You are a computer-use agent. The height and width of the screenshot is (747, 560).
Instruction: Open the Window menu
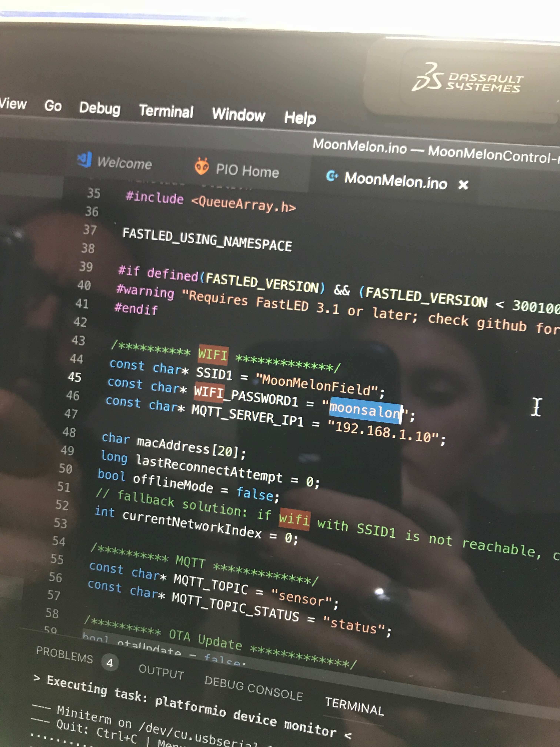click(238, 115)
